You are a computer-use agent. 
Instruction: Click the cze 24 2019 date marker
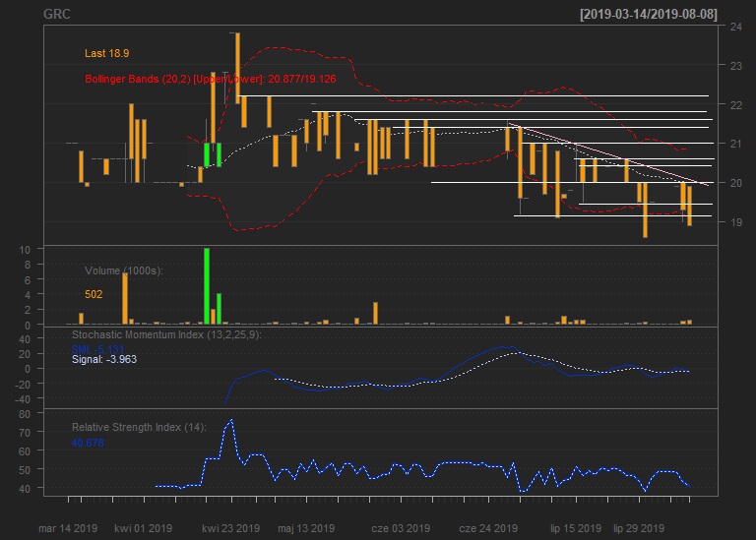[x=489, y=527]
